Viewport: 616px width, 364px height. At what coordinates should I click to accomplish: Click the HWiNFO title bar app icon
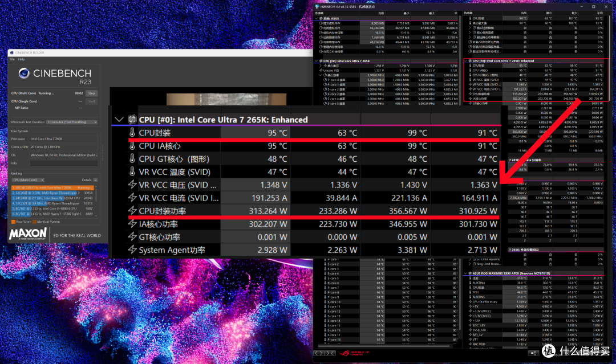coord(317,7)
